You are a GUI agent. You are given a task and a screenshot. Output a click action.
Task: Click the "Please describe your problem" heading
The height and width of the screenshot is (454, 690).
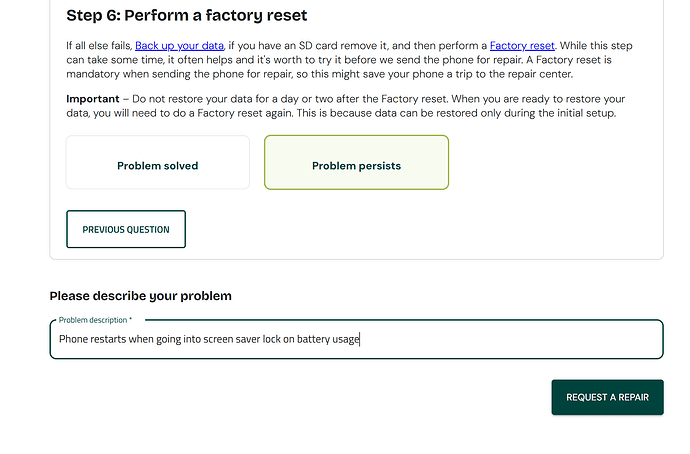click(x=140, y=296)
